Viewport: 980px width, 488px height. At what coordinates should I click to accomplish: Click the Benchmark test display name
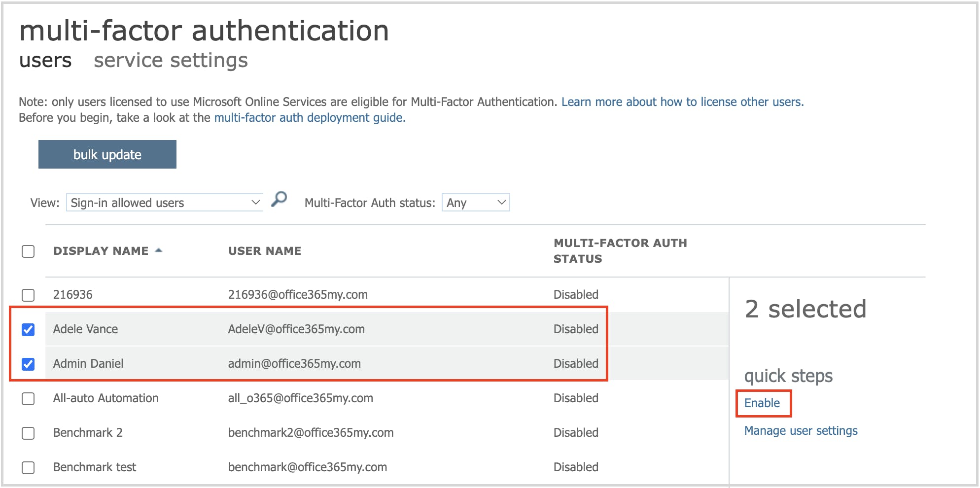(95, 467)
